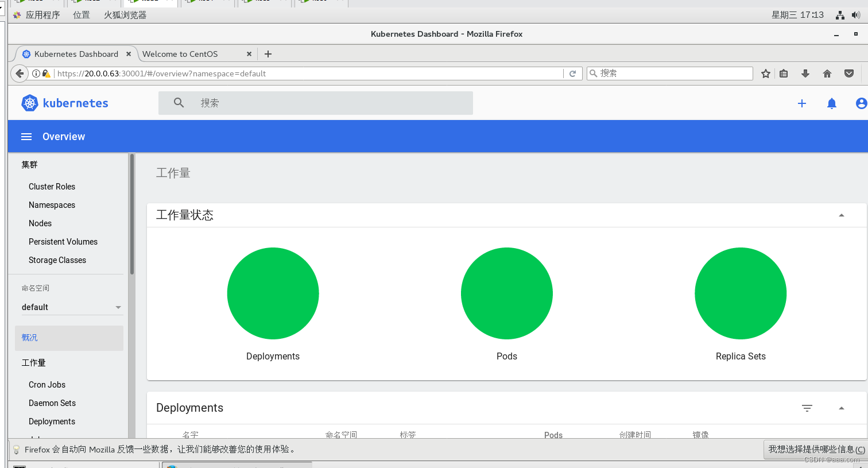Sort by 名字 column header

click(x=191, y=435)
